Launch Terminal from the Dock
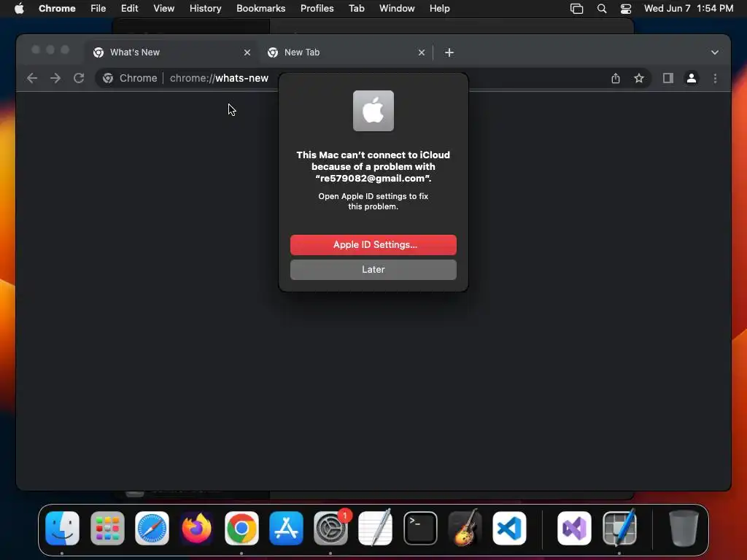The height and width of the screenshot is (560, 747). 420,528
